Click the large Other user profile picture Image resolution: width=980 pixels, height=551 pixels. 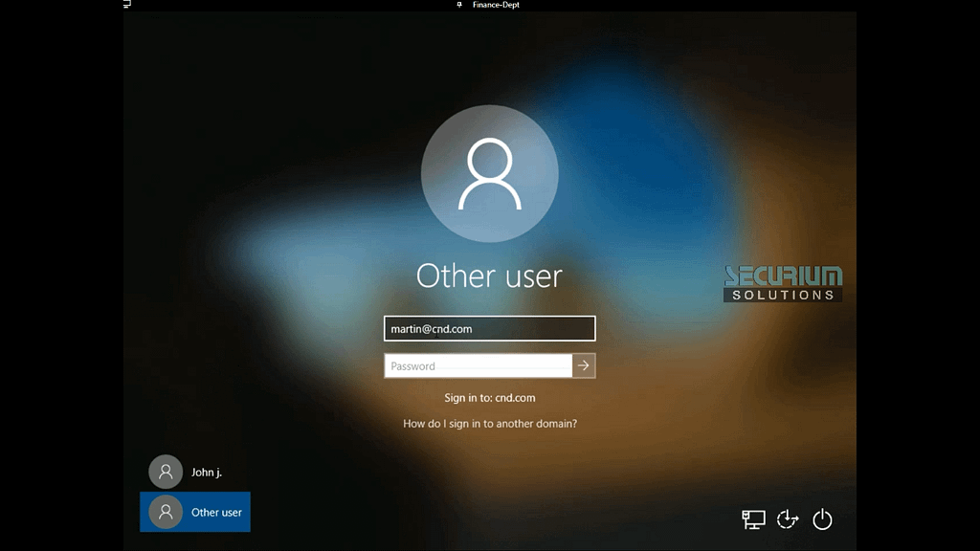click(x=489, y=174)
